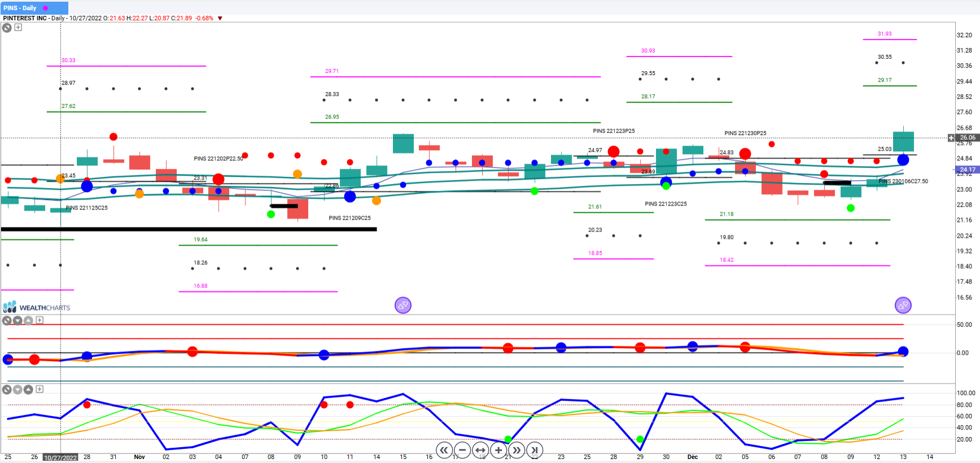The image size is (980, 463).
Task: Click the 32.20 label on the price axis
Action: [x=964, y=35]
